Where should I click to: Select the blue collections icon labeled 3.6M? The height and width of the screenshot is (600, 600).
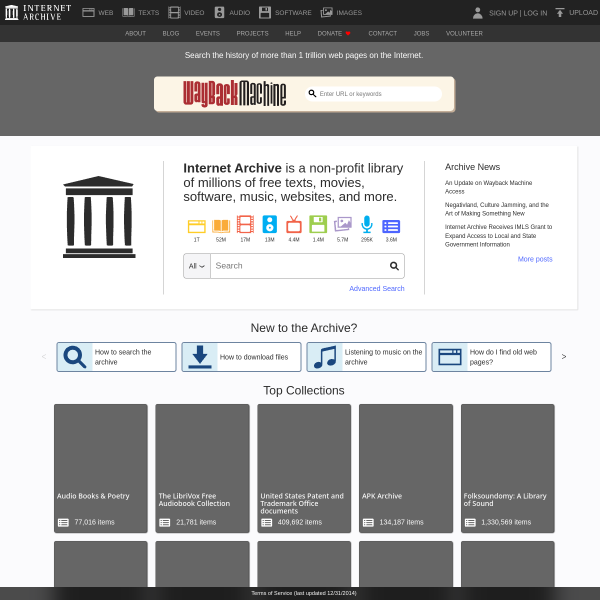[x=391, y=227]
